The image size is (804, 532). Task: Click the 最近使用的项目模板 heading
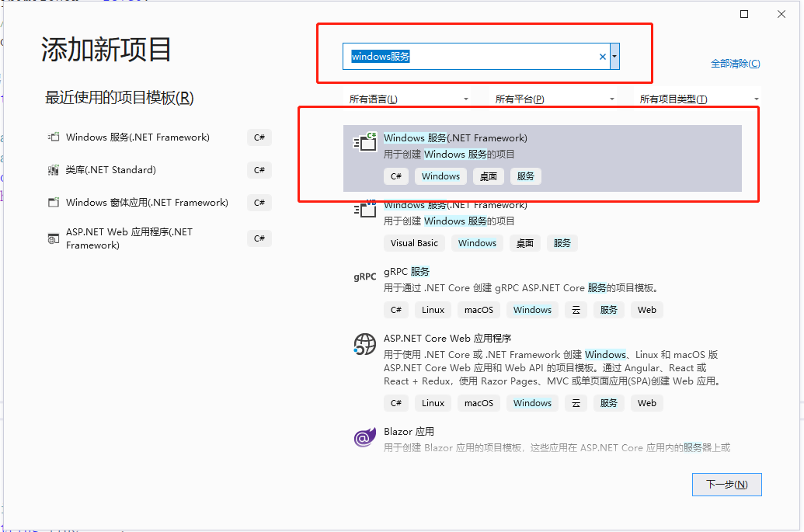click(120, 97)
